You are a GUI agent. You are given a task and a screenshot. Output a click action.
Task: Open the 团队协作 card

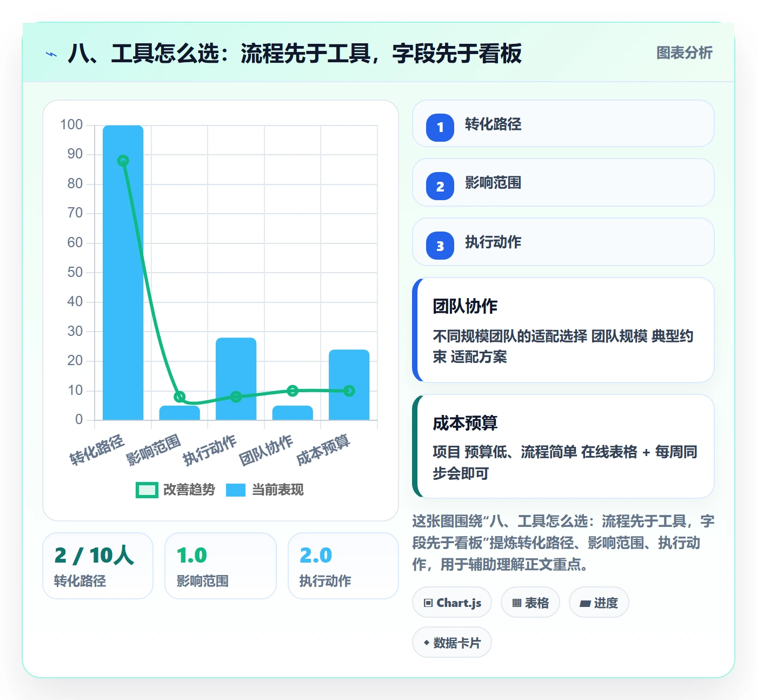point(563,330)
